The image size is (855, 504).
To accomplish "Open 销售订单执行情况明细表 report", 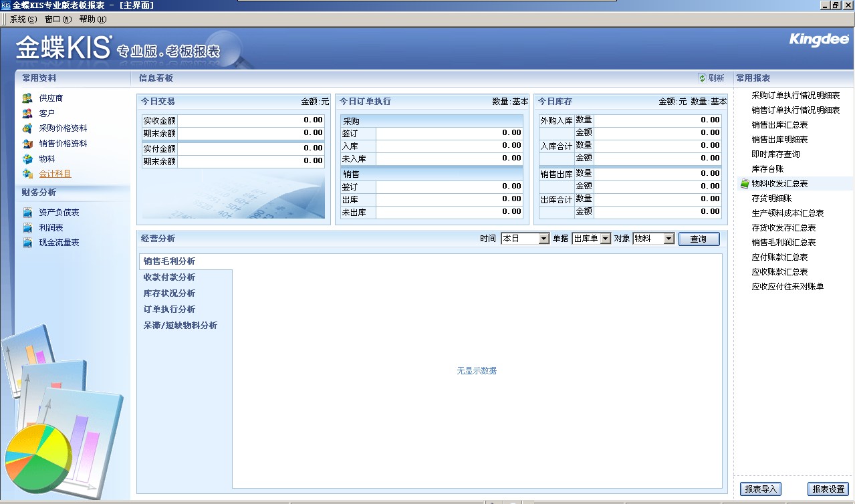I will tap(796, 110).
